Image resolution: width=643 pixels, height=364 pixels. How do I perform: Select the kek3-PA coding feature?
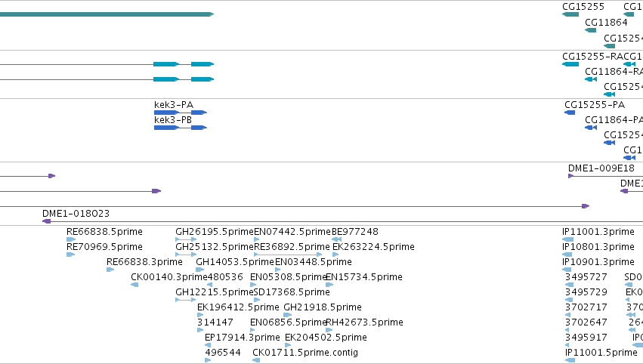click(x=181, y=113)
